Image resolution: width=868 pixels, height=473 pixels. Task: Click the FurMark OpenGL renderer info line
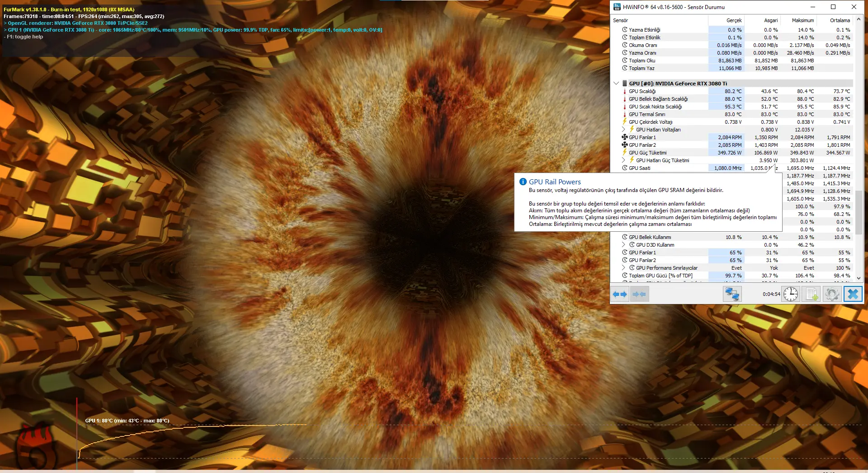point(75,23)
